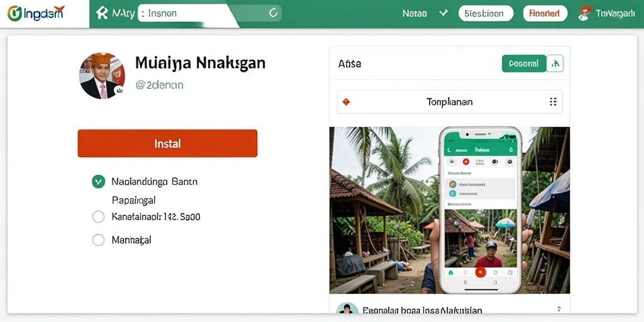This screenshot has height=322, width=644.
Task: Click the green star icon beside Pesenal
Action: point(555,64)
